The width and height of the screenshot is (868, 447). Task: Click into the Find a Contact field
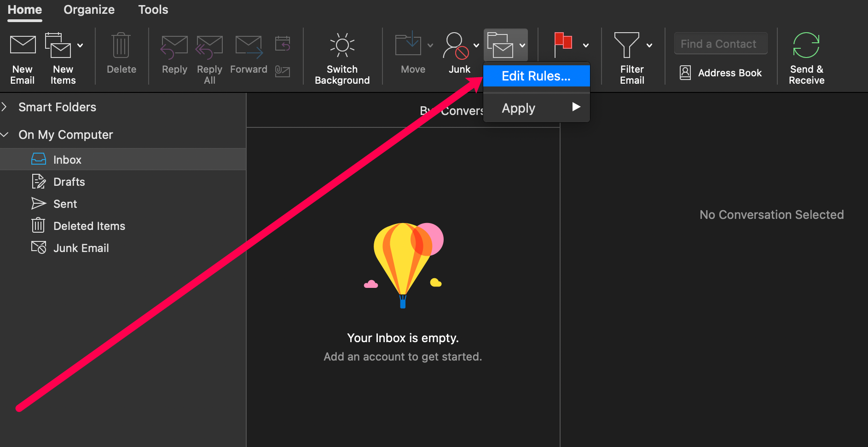721,44
